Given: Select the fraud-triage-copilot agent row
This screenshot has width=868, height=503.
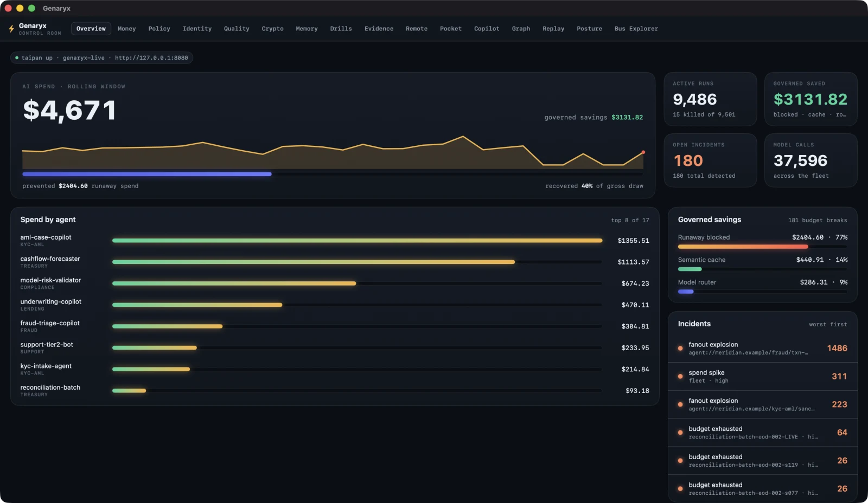Looking at the screenshot, I should (x=335, y=326).
